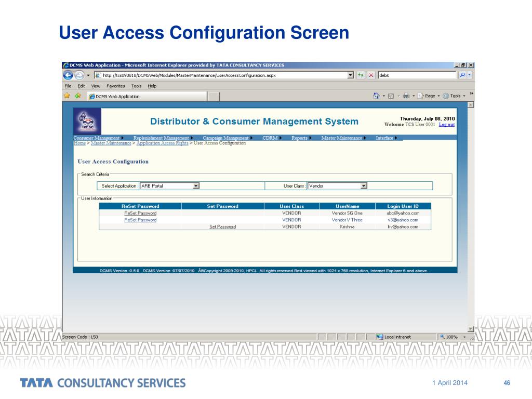Open the Master Maintenance navigation menu
This screenshot has width=532, height=399.
point(344,138)
